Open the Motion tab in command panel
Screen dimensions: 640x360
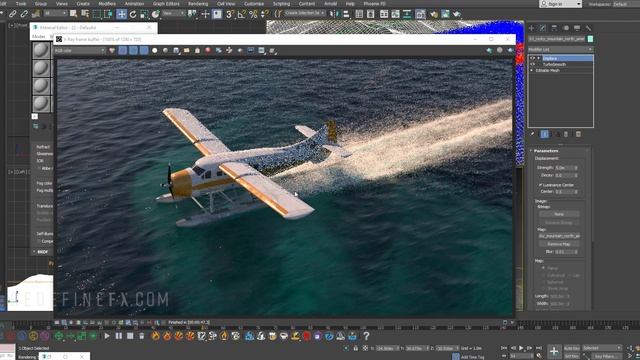point(566,28)
